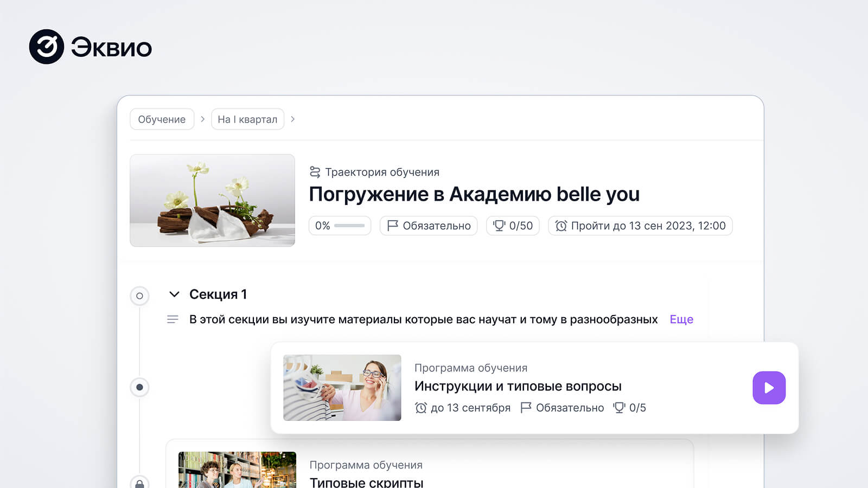This screenshot has height=488, width=868.
Task: Start program with purple play button
Action: (769, 388)
